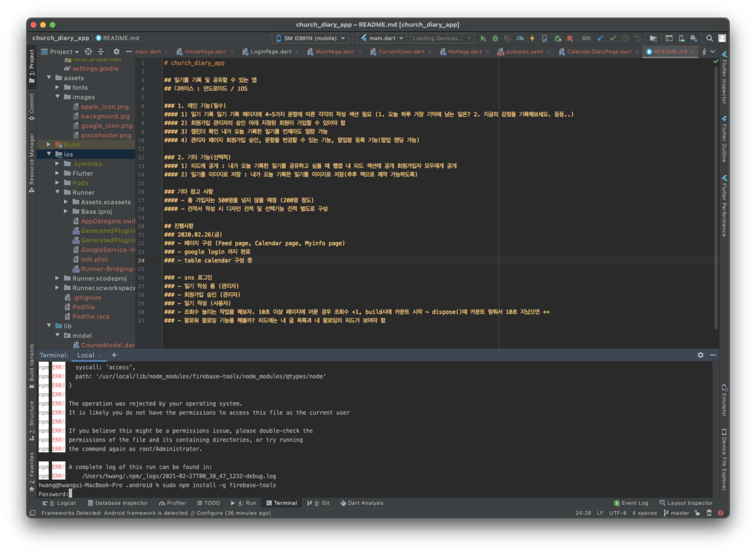Image resolution: width=756 pixels, height=553 pixels.
Task: Open the SM G981N device dropdown
Action: pyautogui.click(x=310, y=38)
